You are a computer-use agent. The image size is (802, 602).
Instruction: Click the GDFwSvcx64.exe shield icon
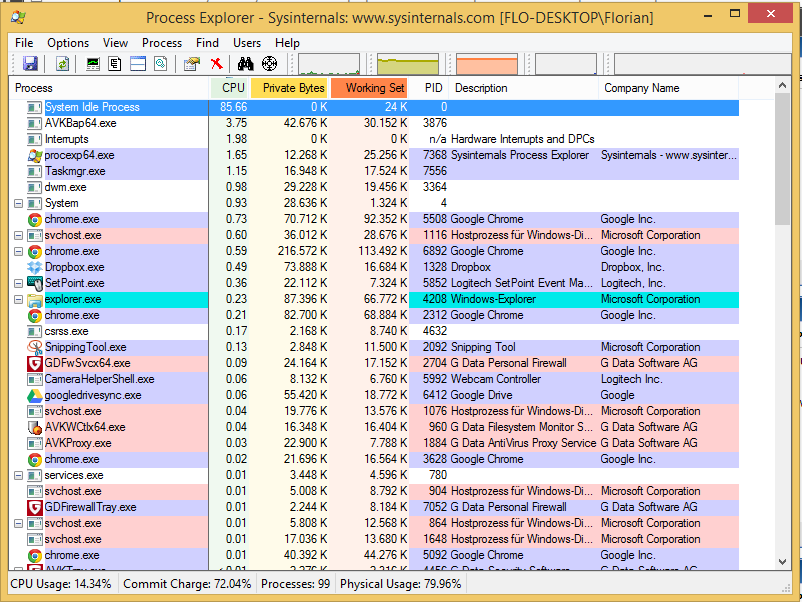[35, 363]
